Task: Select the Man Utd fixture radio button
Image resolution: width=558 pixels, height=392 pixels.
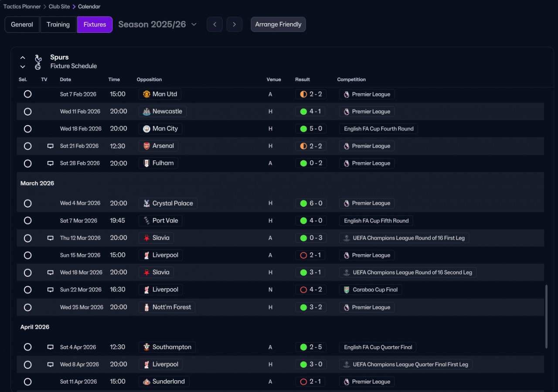Action: (x=27, y=94)
